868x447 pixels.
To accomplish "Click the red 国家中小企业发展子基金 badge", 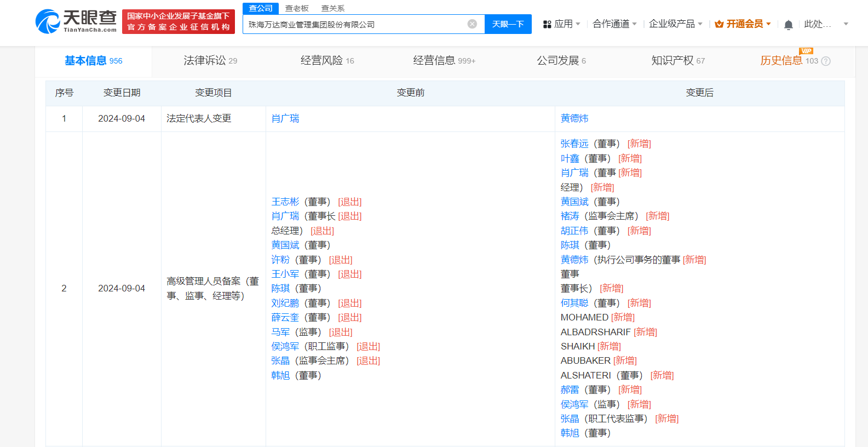I will [178, 21].
